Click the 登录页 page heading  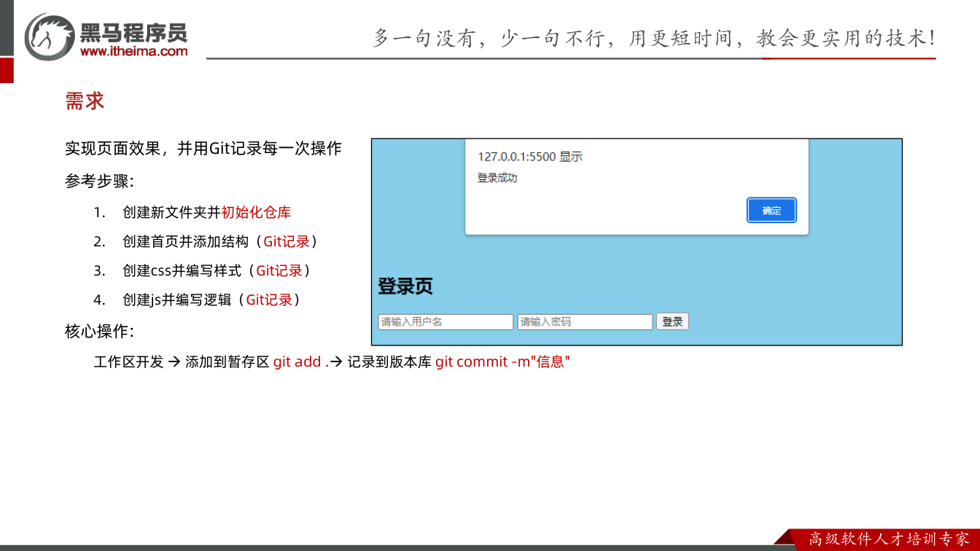pos(405,286)
